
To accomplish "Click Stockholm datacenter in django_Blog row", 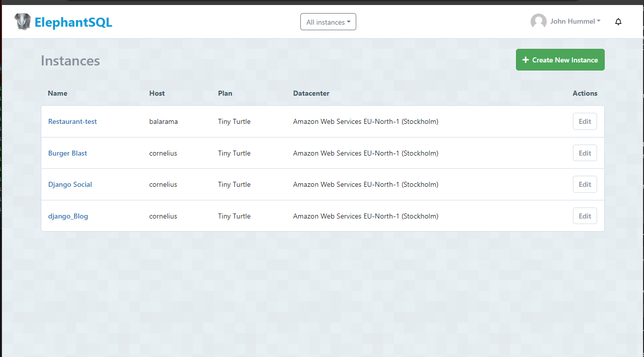I will [x=366, y=216].
